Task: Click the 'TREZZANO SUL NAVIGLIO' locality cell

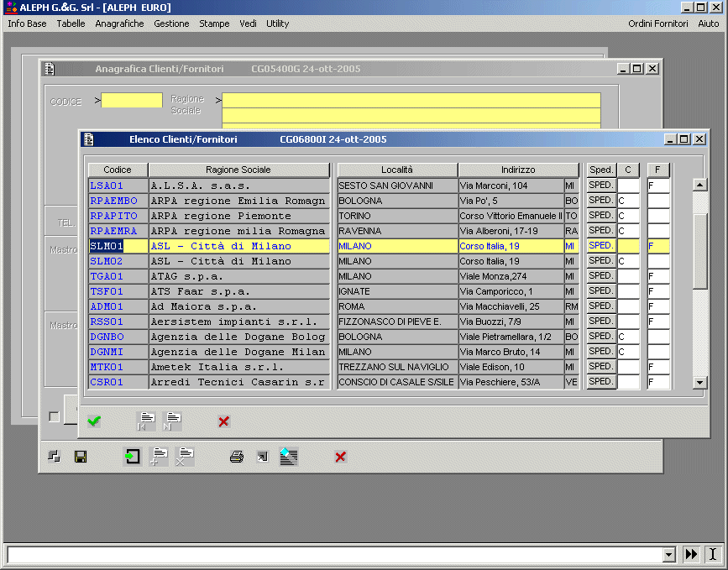Action: point(397,367)
